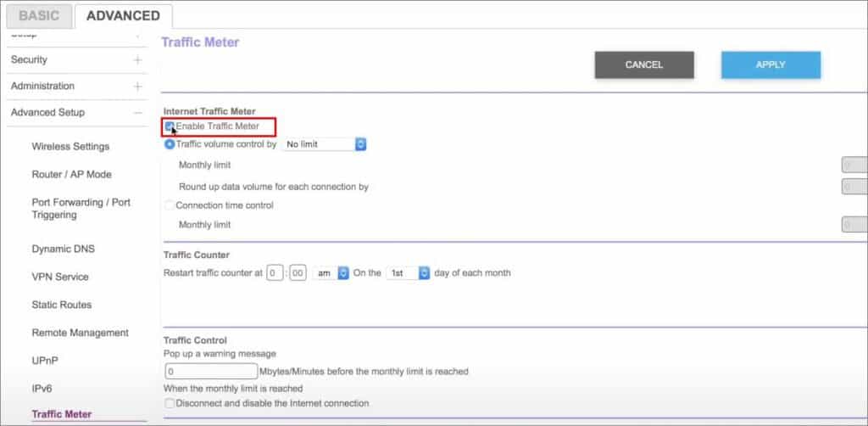The image size is (868, 426).
Task: Switch to the BASIC tab
Action: [39, 16]
